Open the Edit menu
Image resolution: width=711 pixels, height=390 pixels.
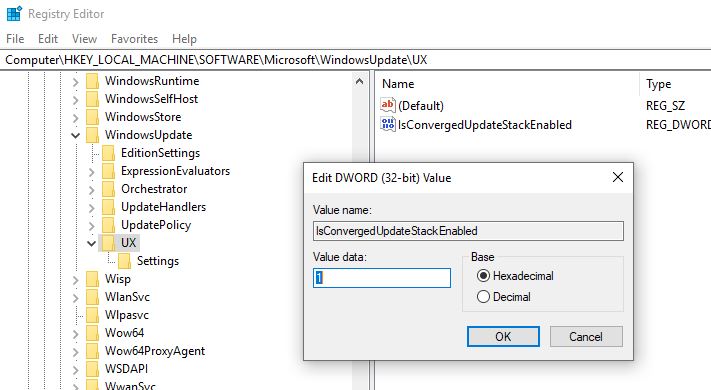(x=48, y=39)
